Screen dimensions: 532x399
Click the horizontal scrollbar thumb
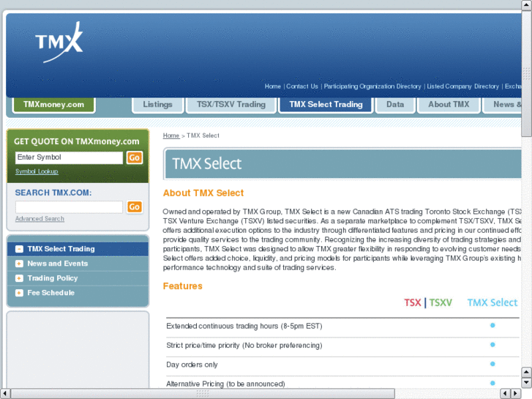[203, 394]
